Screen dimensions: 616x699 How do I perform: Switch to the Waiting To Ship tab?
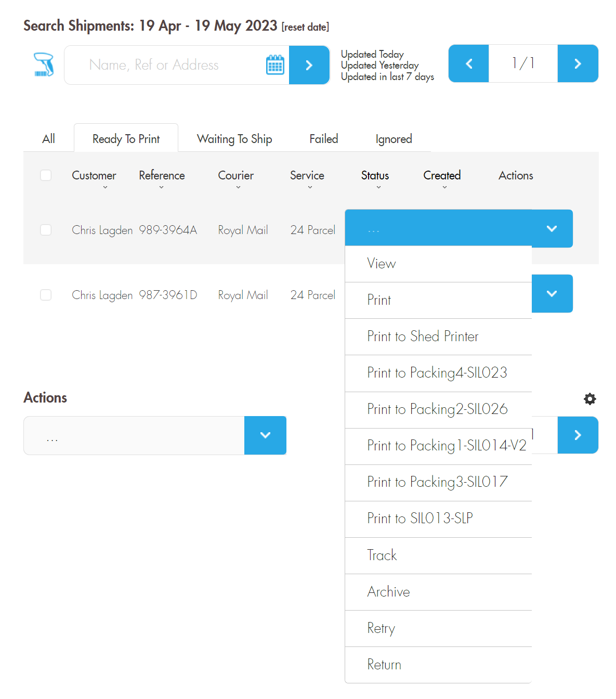[234, 139]
